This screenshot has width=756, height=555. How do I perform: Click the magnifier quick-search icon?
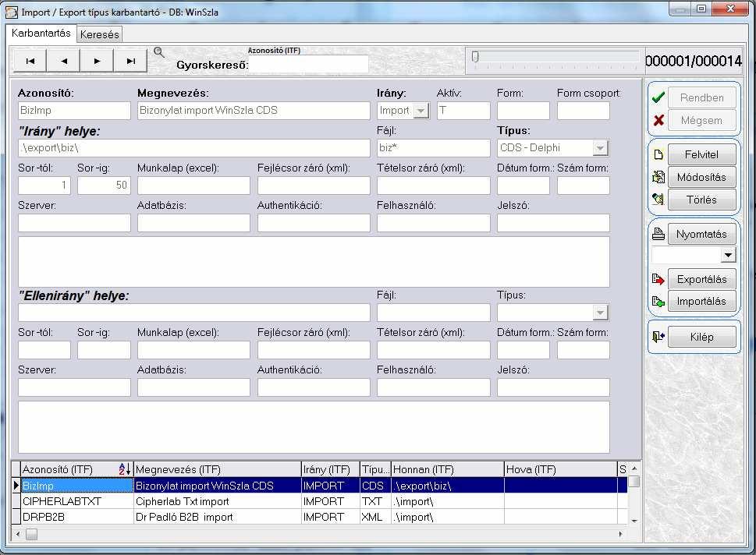click(158, 52)
